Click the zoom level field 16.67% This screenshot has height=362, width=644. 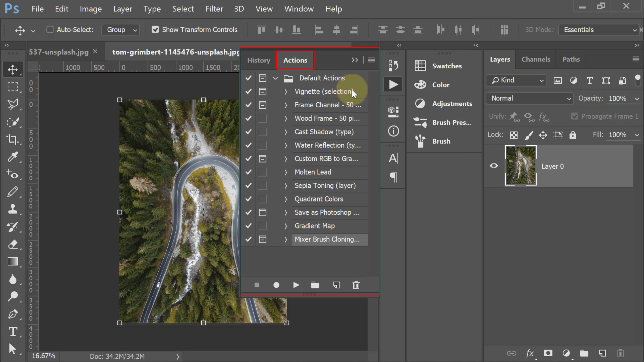point(44,356)
